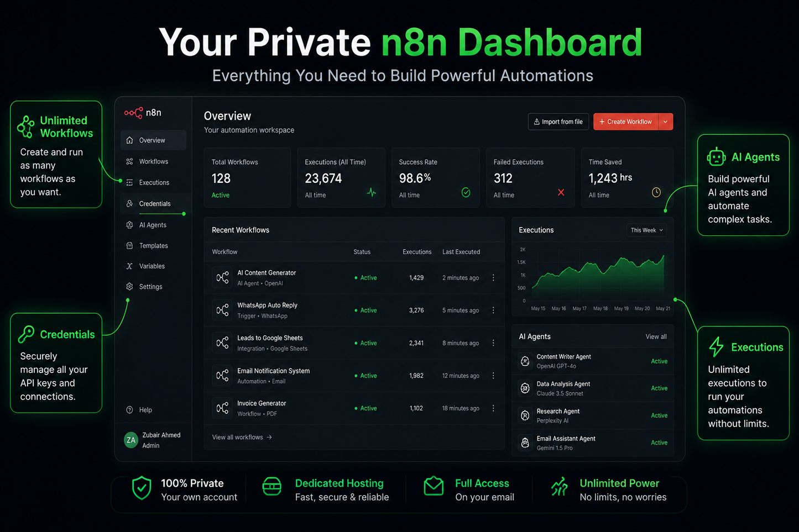Click the WhatsApp Auto Reply workflow icon
This screenshot has height=532, width=799.
click(x=222, y=310)
